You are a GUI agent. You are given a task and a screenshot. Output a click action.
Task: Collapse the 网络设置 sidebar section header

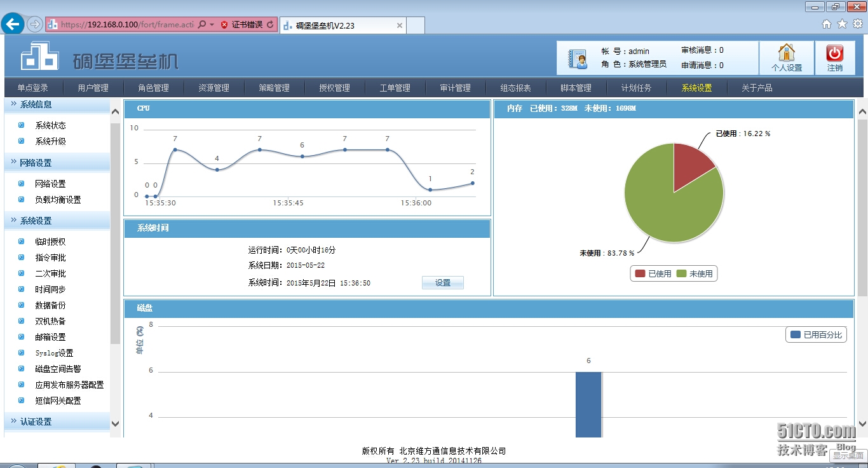57,163
